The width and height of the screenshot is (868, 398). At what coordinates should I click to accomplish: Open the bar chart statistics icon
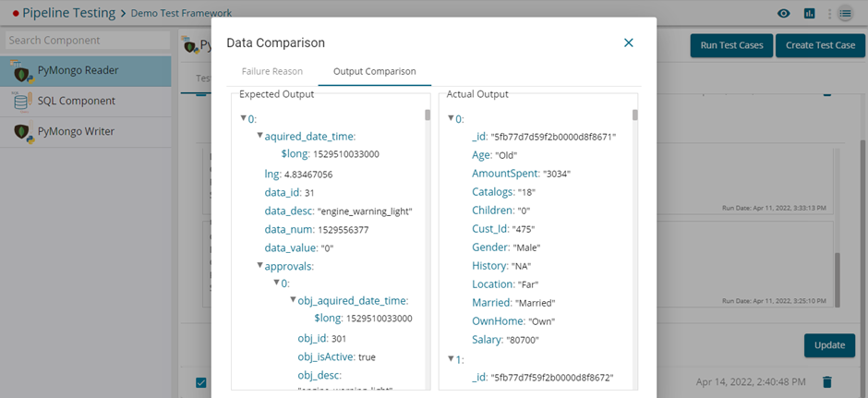(809, 13)
